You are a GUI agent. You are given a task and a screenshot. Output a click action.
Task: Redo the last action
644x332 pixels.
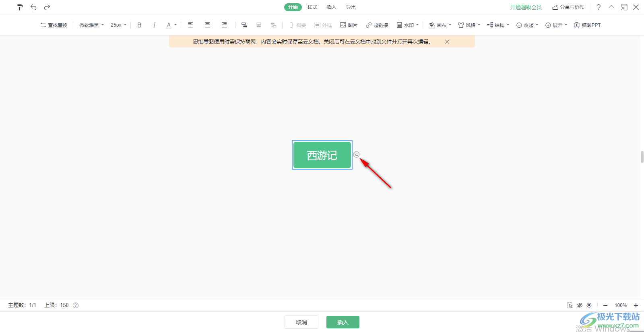(x=47, y=7)
